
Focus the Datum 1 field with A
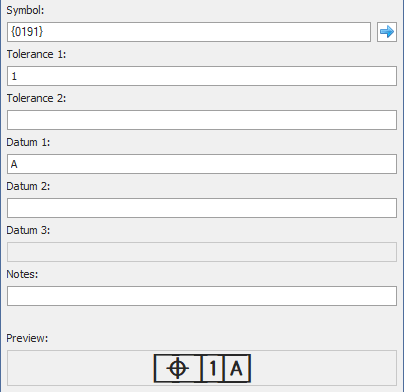point(202,164)
